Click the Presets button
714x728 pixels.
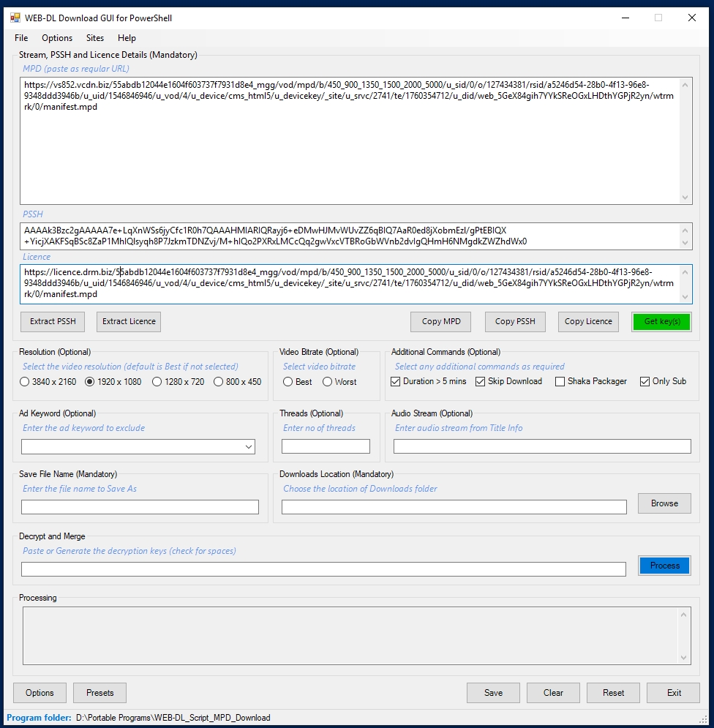tap(99, 693)
